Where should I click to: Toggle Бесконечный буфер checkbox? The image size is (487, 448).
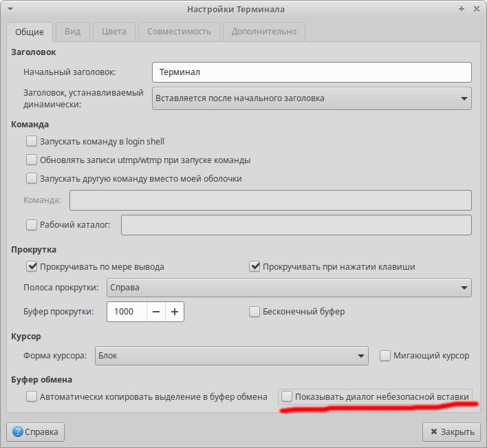255,312
